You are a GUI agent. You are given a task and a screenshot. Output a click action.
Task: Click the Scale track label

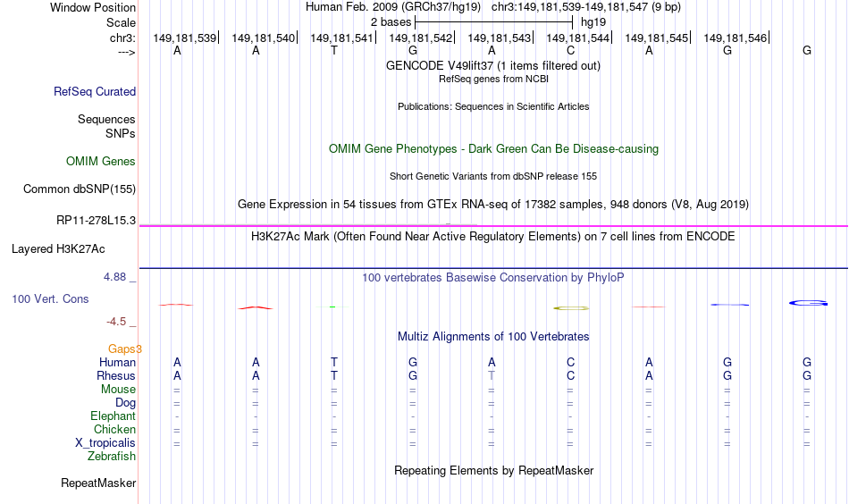click(121, 22)
